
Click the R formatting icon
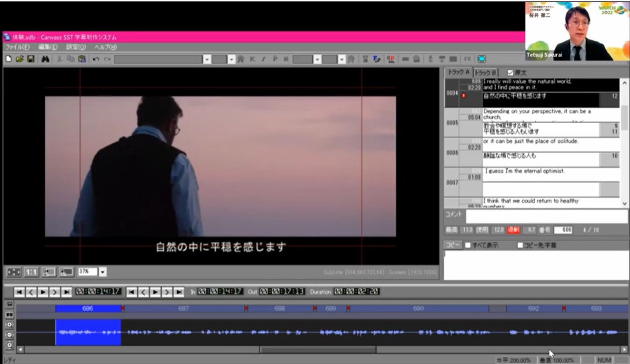[x=286, y=59]
